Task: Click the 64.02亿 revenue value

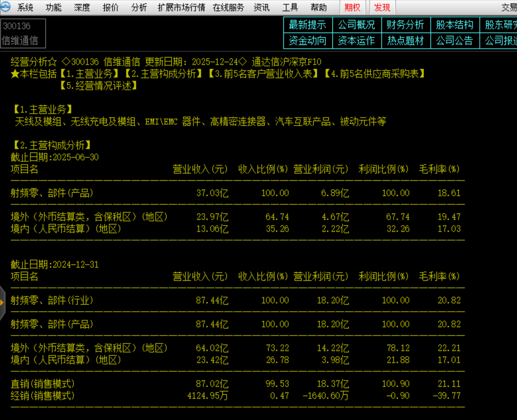Action: tap(213, 348)
